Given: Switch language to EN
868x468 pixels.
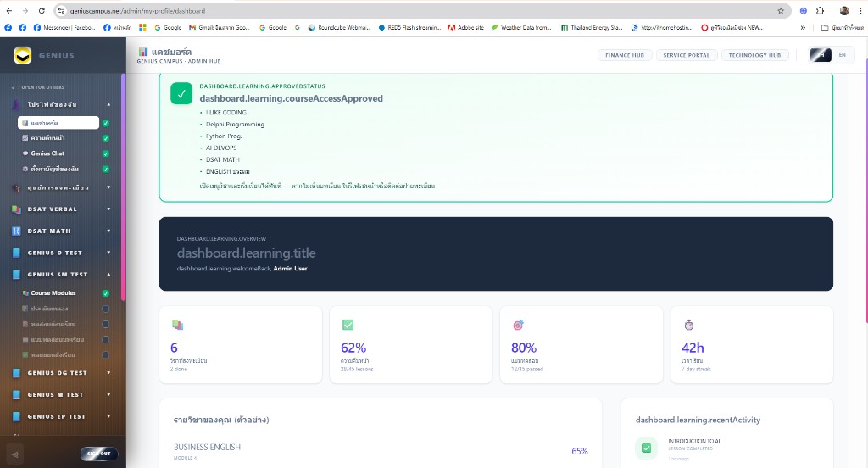Looking at the screenshot, I should (x=843, y=55).
